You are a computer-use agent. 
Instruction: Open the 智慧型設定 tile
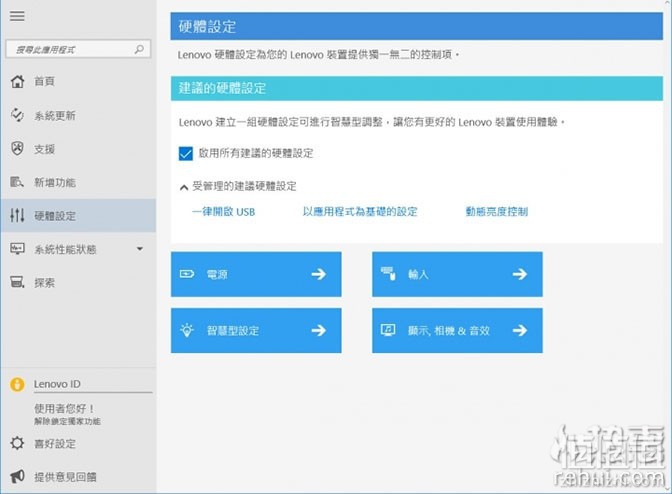click(256, 330)
